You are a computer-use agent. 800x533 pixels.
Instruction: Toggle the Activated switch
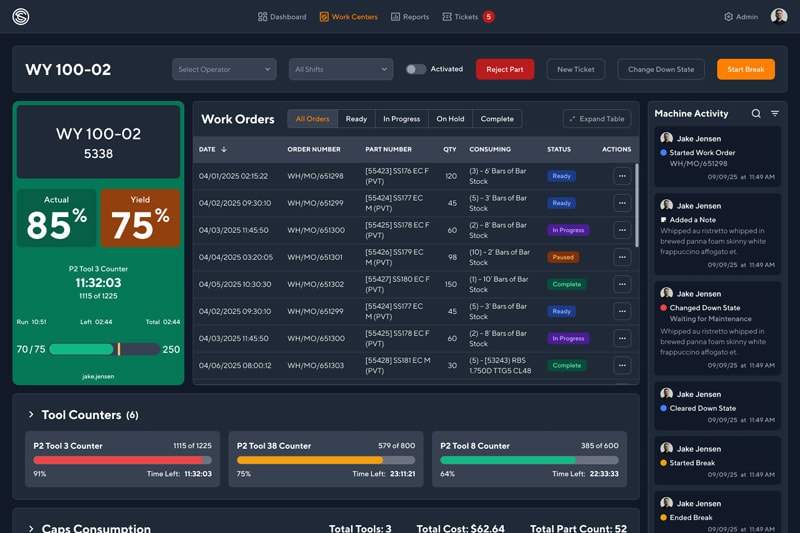click(x=415, y=70)
